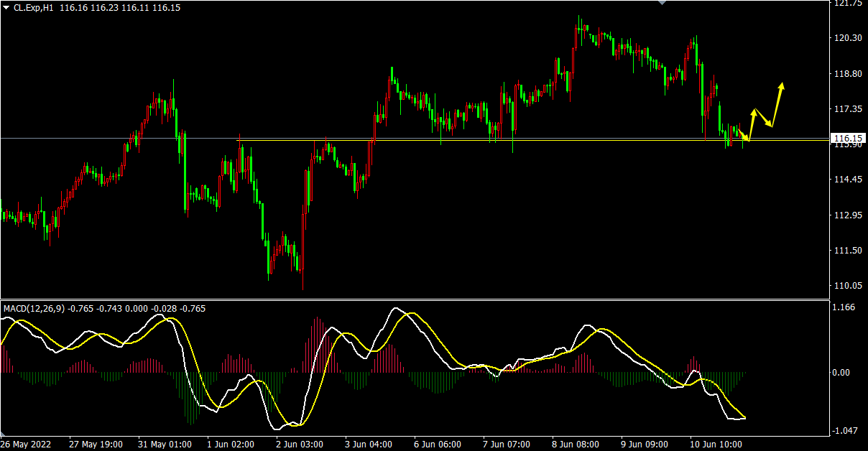
Task: Click the 0.00 MACD zero level label
Action: click(842, 373)
